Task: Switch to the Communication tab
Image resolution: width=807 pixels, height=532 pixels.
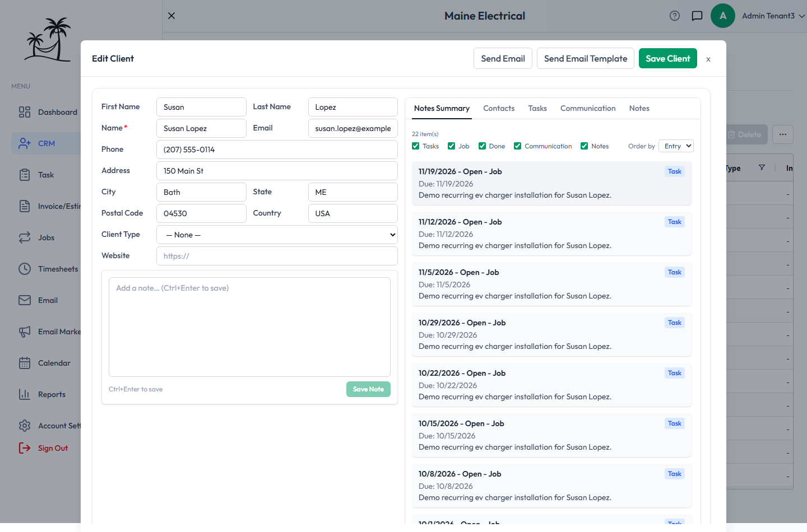Action: 588,108
